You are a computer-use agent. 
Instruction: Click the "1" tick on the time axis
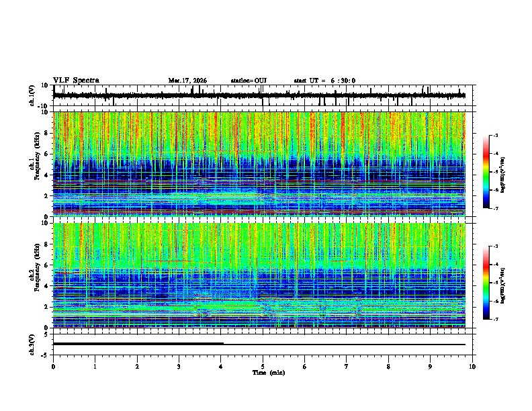[95, 367]
